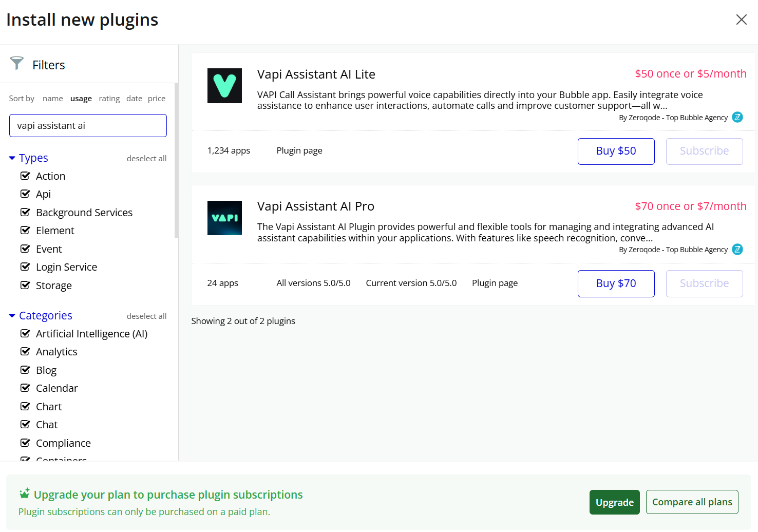Close the Install new plugins dialog
The image size is (758, 532).
[x=741, y=20]
